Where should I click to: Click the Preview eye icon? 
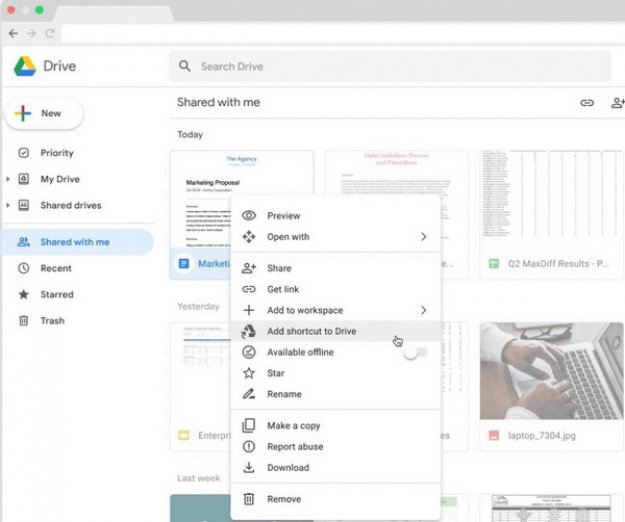pyautogui.click(x=249, y=216)
